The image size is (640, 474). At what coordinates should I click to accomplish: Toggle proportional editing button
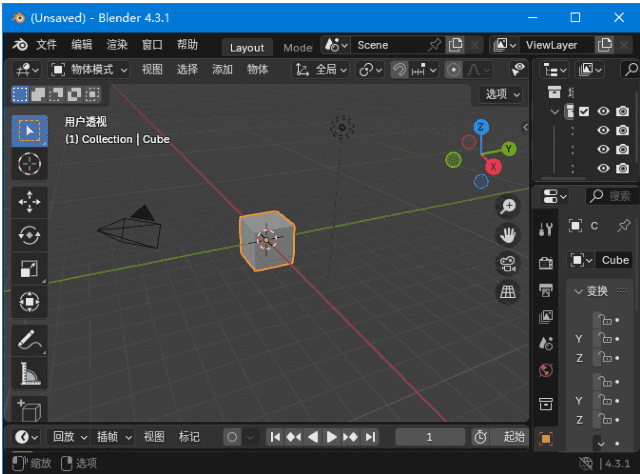coord(453,70)
